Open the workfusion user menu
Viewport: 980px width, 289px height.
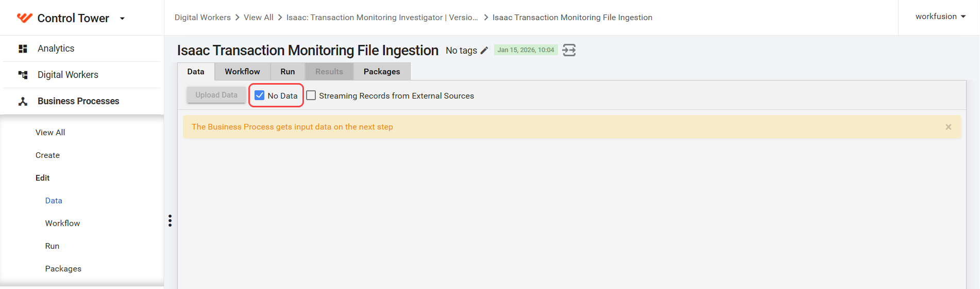click(x=940, y=17)
